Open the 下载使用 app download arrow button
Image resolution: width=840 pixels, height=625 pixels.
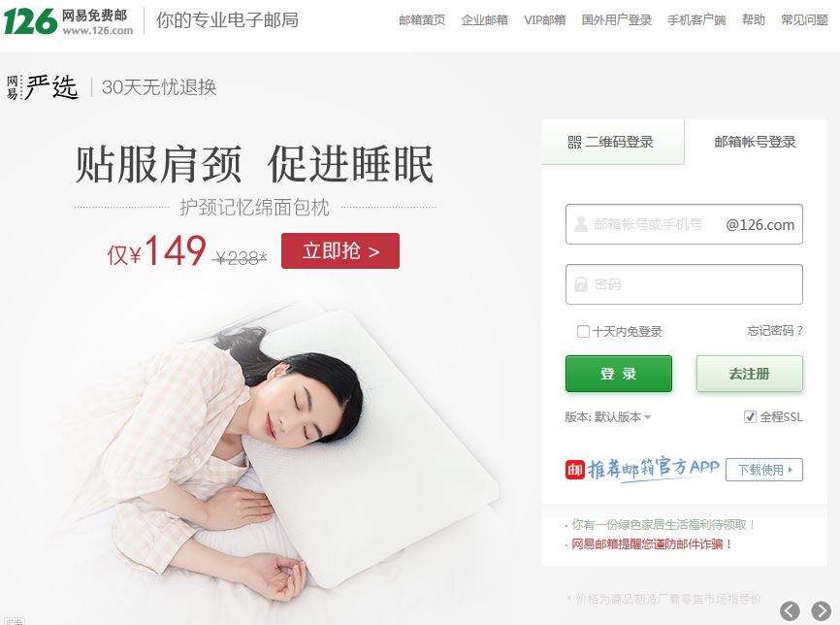click(x=764, y=470)
